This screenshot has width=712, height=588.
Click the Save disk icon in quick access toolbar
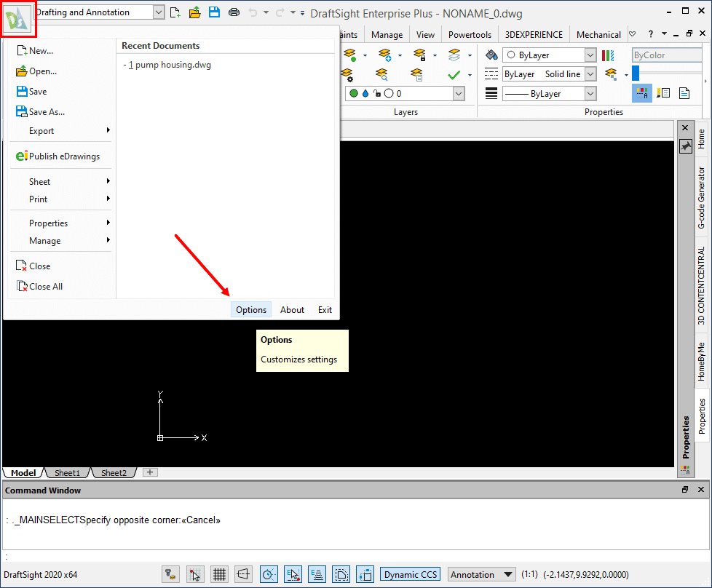click(x=214, y=12)
